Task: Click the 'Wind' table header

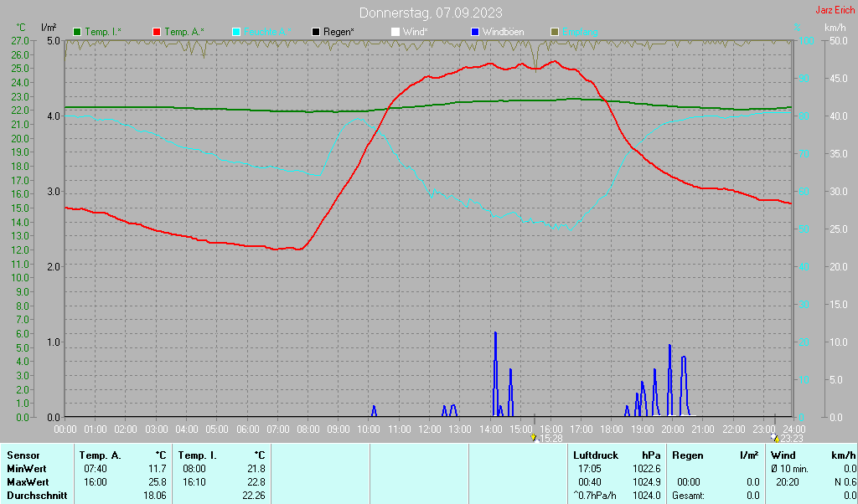Action: 783,455
